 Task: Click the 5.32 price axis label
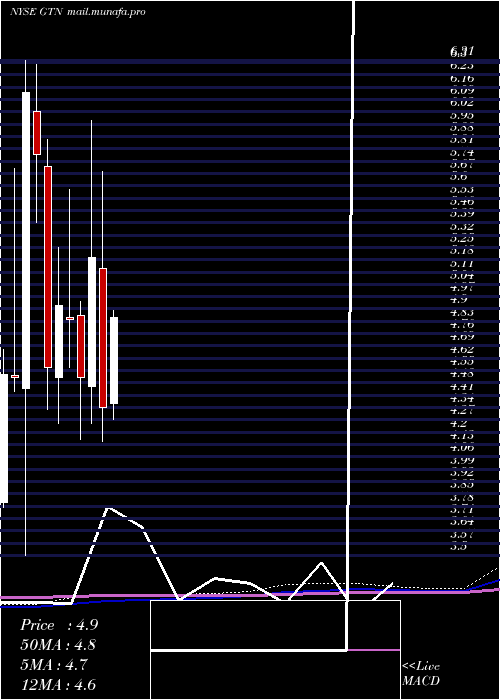462,226
